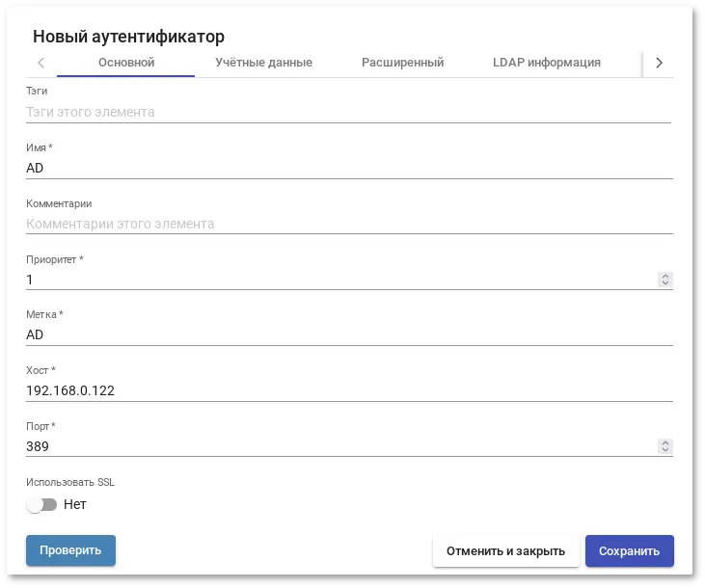
Task: Click the Хост field with 192.168.0.122
Action: [348, 390]
